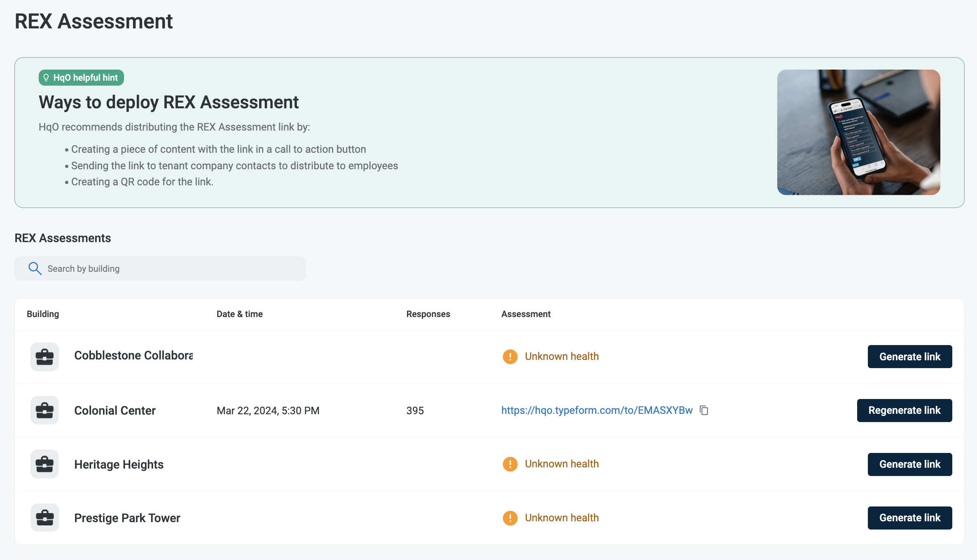
Task: Click the briefcase icon for Cobblestone Collabora
Action: (x=44, y=357)
